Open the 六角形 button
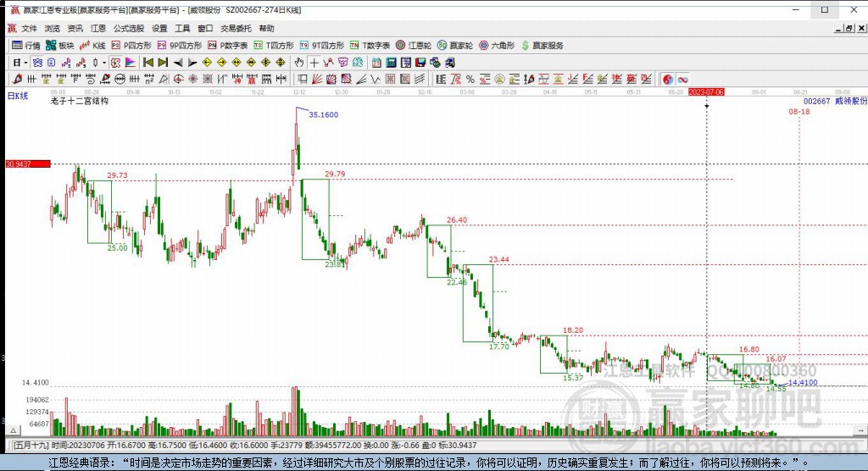The width and height of the screenshot is (868, 471). coord(497,46)
